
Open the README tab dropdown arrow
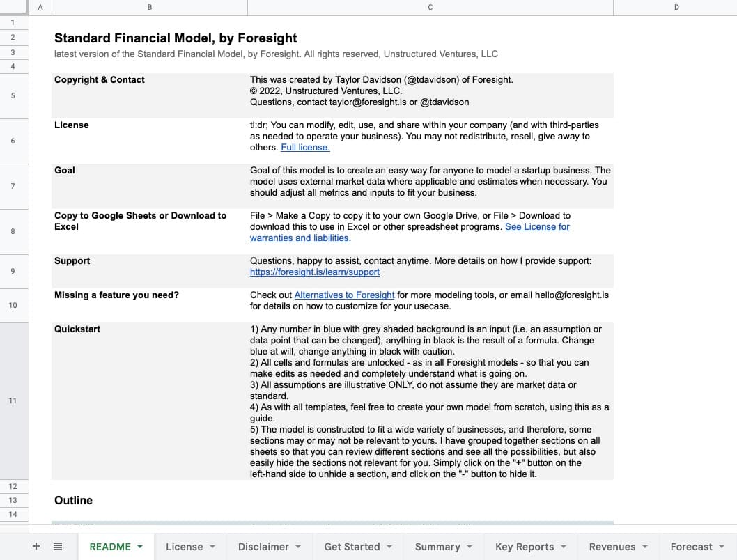pyautogui.click(x=140, y=547)
